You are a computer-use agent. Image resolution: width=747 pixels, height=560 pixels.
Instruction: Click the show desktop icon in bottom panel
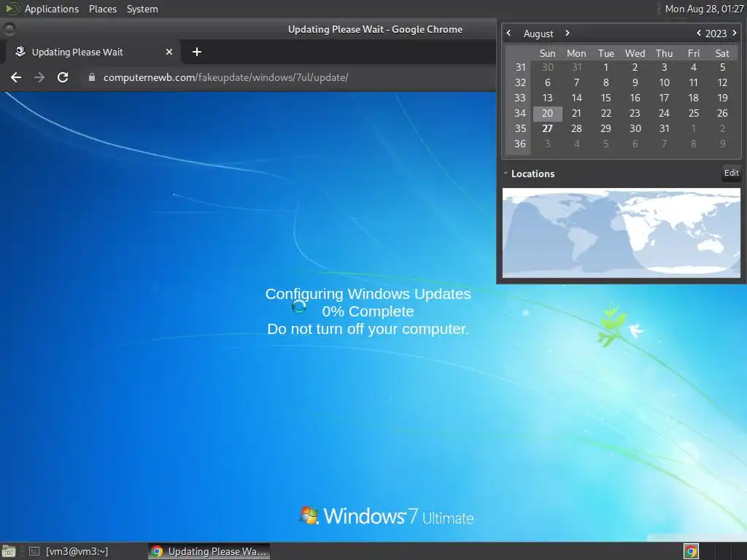[x=9, y=551]
